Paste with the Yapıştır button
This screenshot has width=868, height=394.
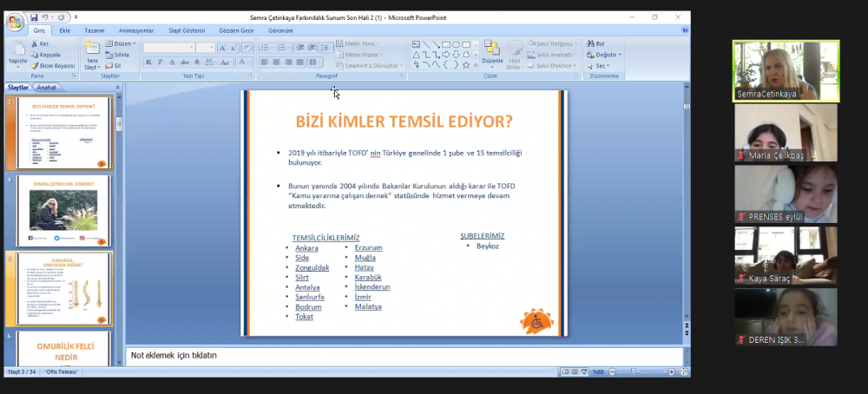[17, 55]
